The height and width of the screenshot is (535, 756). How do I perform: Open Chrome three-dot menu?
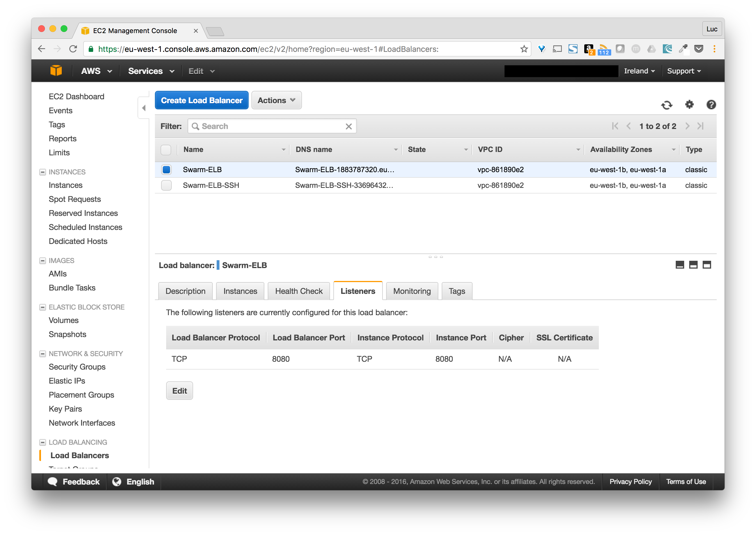click(x=714, y=49)
